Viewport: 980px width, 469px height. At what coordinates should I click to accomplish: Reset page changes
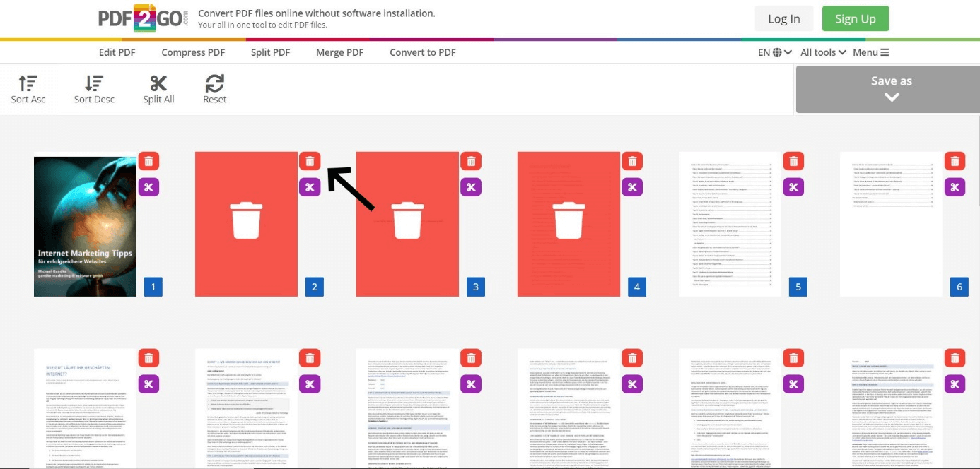point(214,90)
